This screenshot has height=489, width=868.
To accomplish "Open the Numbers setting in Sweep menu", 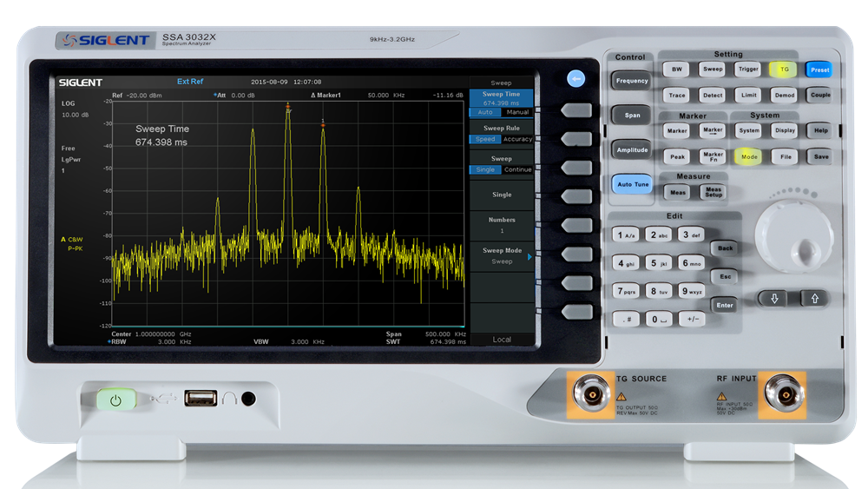I will (x=502, y=225).
